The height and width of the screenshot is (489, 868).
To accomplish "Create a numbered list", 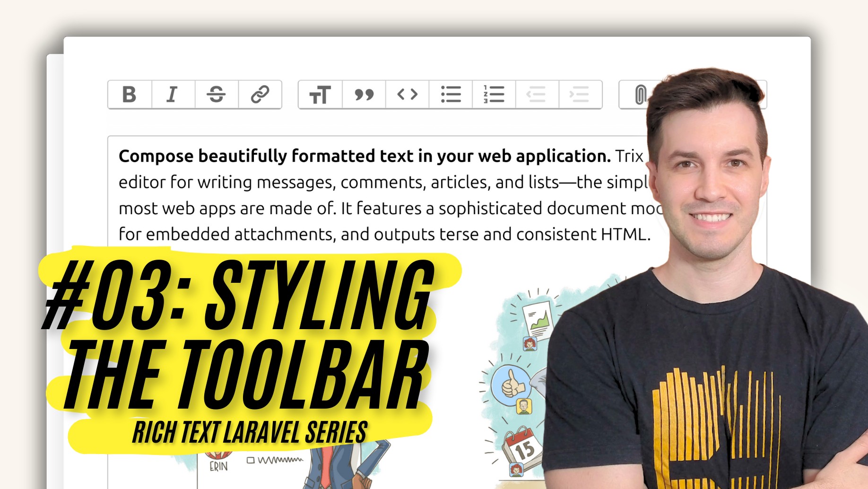I will pyautogui.click(x=494, y=95).
